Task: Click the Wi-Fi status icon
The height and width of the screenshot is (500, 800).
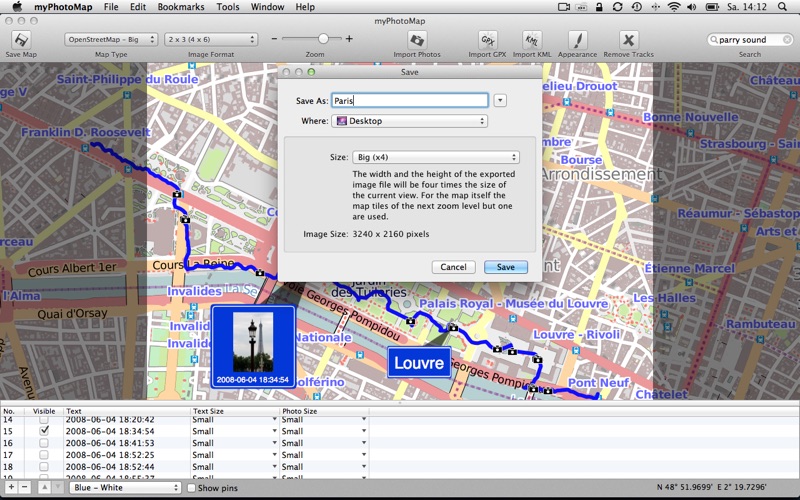Action: coord(674,7)
